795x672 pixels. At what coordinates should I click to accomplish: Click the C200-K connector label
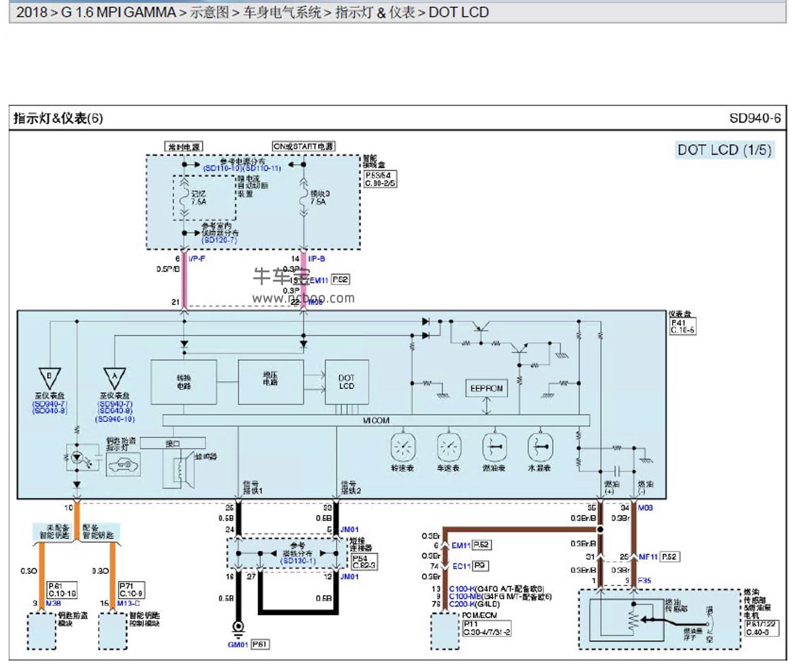462,604
